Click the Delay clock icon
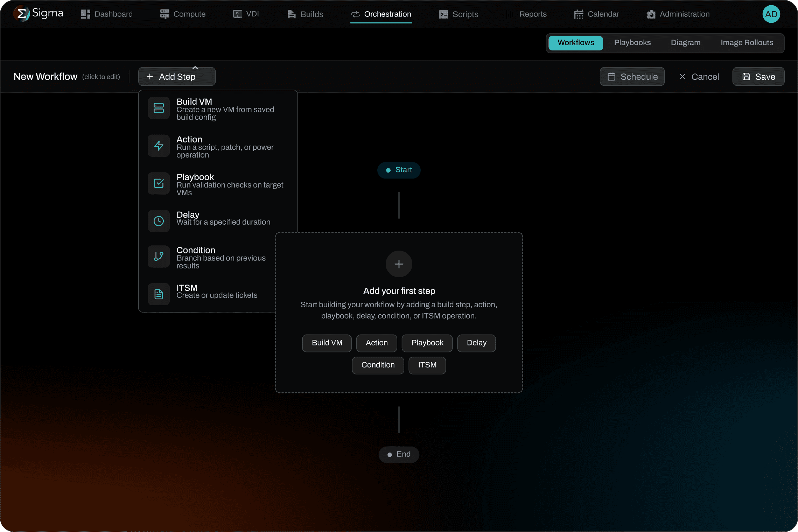 (159, 221)
